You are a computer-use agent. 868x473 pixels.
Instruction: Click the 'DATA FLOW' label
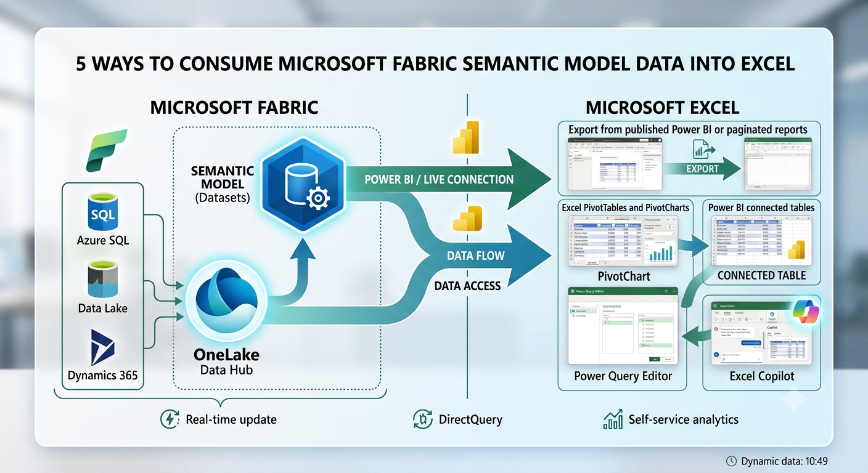(x=476, y=255)
